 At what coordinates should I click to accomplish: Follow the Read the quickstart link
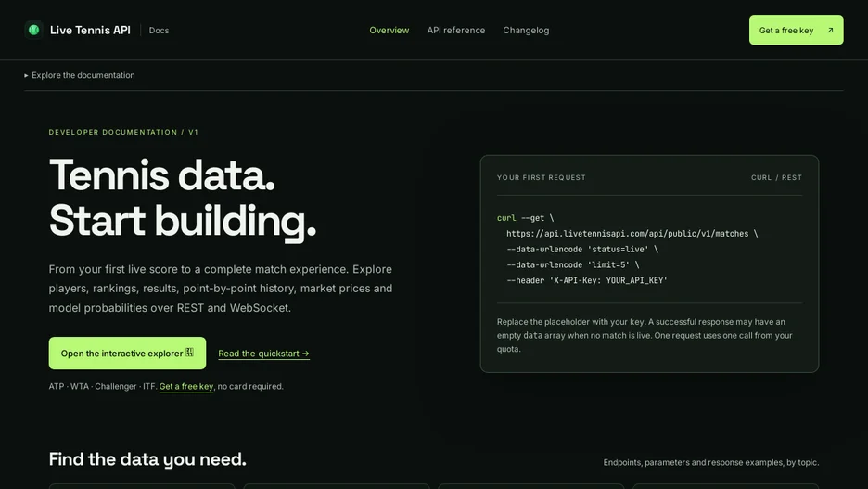tap(263, 354)
